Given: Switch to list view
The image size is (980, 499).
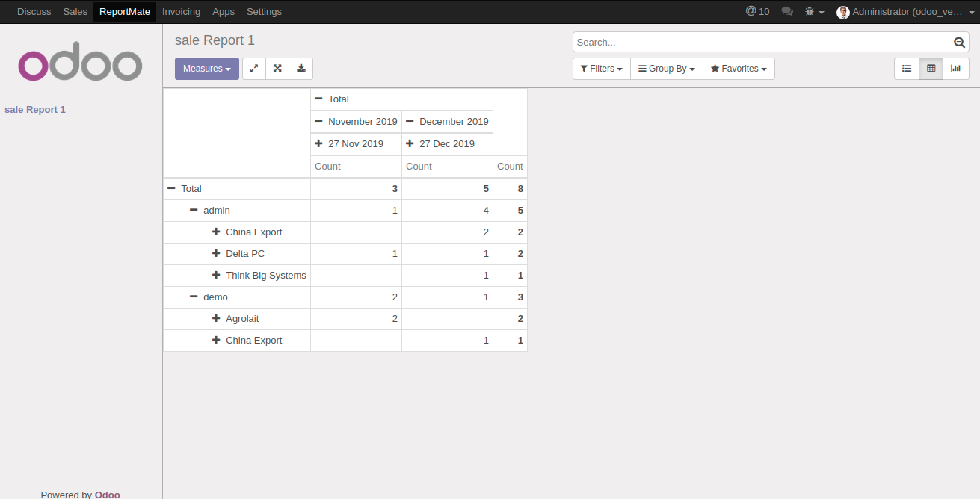Looking at the screenshot, I should (x=907, y=69).
